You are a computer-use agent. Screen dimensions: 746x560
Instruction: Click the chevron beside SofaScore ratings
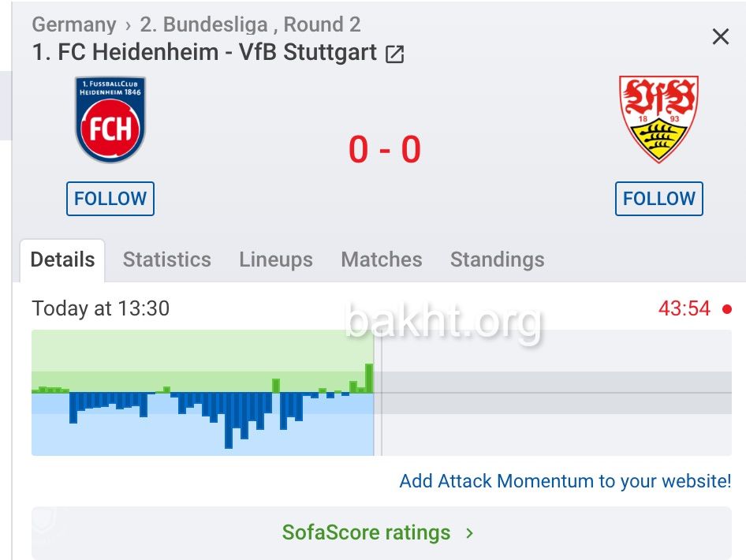tap(469, 532)
